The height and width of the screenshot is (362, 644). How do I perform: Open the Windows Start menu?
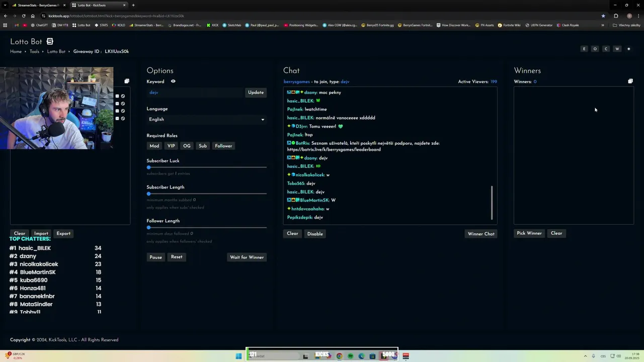click(238, 356)
